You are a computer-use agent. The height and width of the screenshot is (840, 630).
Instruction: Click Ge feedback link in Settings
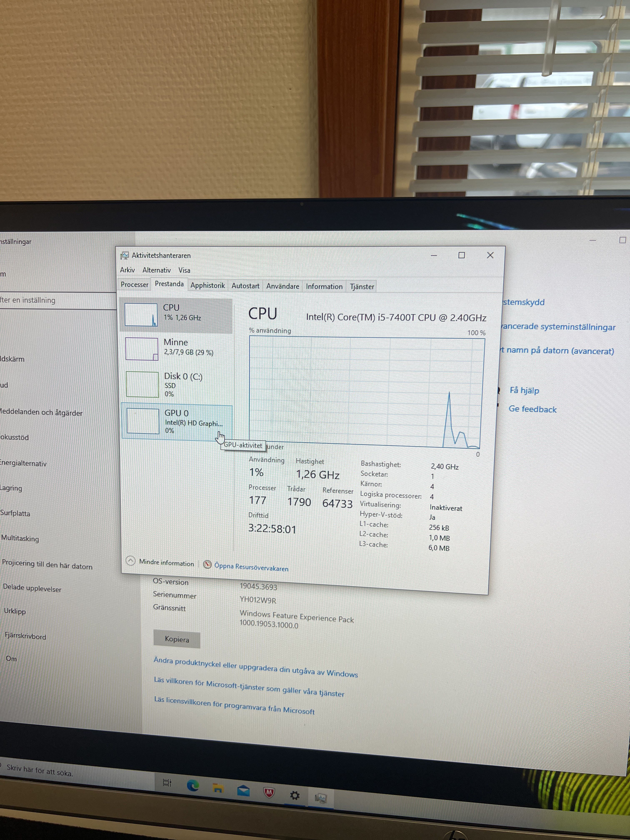pyautogui.click(x=532, y=409)
